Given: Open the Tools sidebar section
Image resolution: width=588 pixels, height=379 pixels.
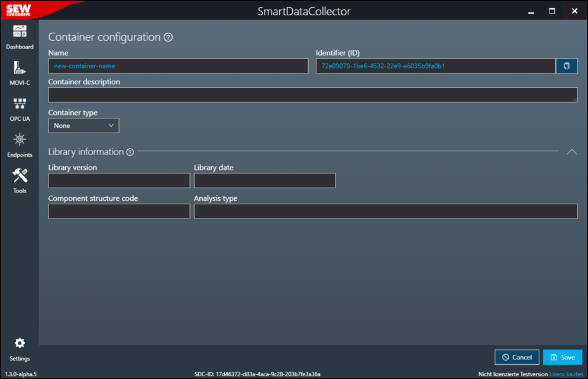Looking at the screenshot, I should click(x=20, y=181).
